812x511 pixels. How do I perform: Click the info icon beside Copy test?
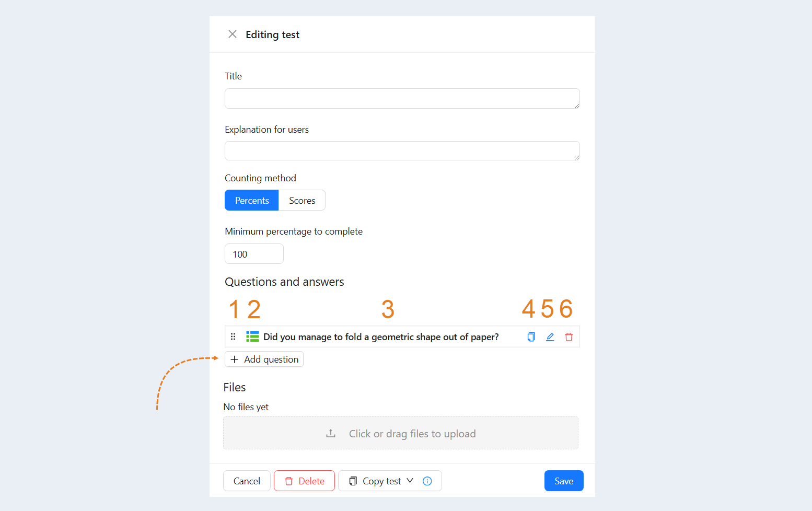pyautogui.click(x=427, y=481)
